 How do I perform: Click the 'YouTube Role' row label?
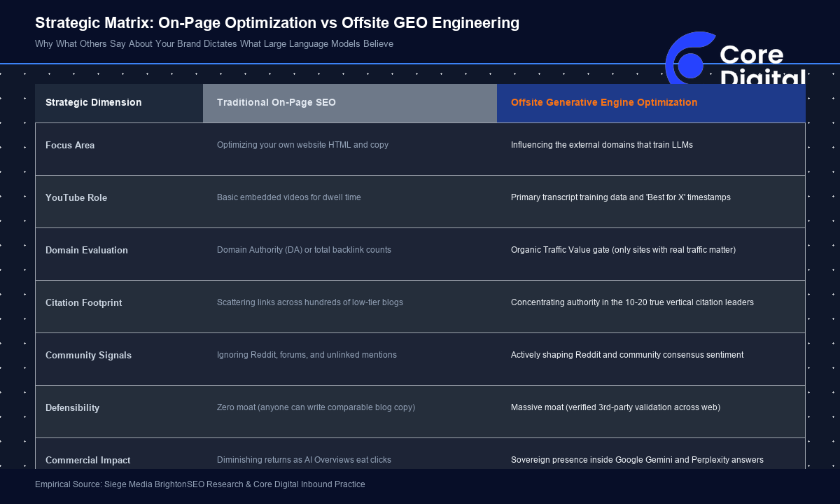pyautogui.click(x=76, y=198)
